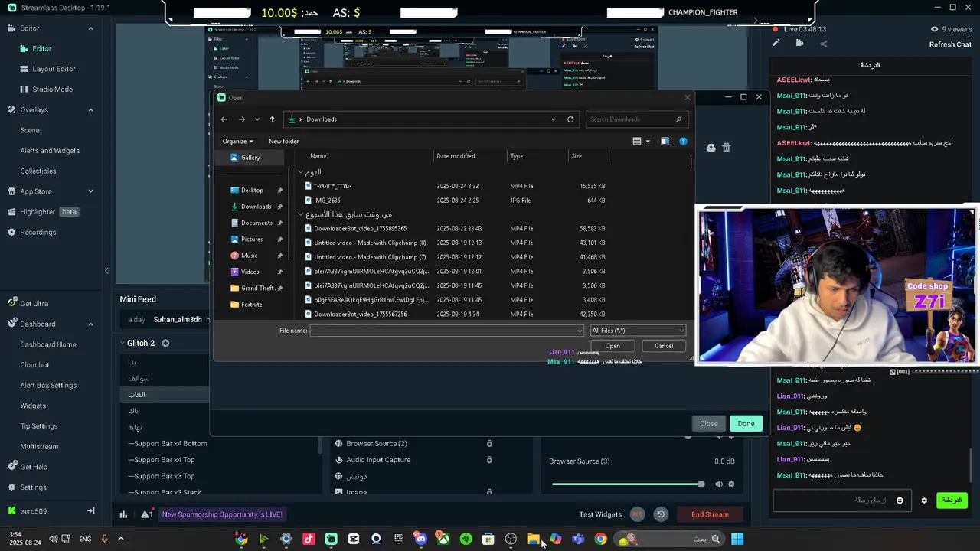
Task: Go Back in the Open dialog
Action: point(224,119)
